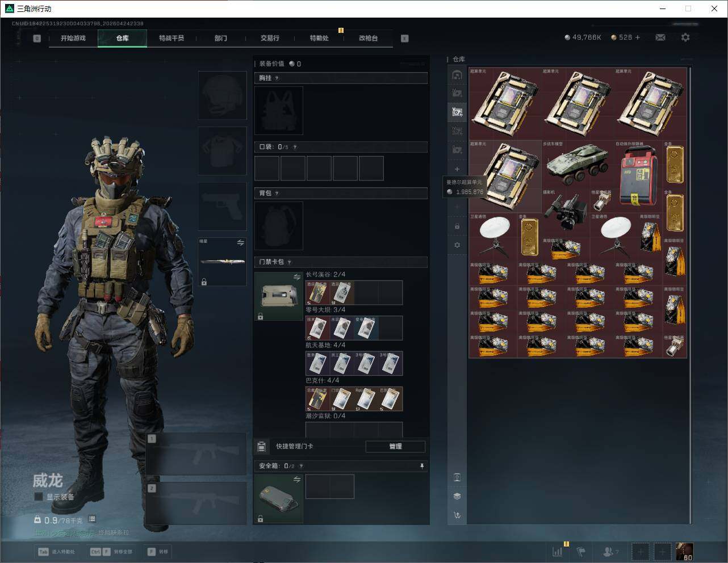Click the 进入特勤处 Tab shortcut button
The width and height of the screenshot is (728, 563).
tap(56, 552)
